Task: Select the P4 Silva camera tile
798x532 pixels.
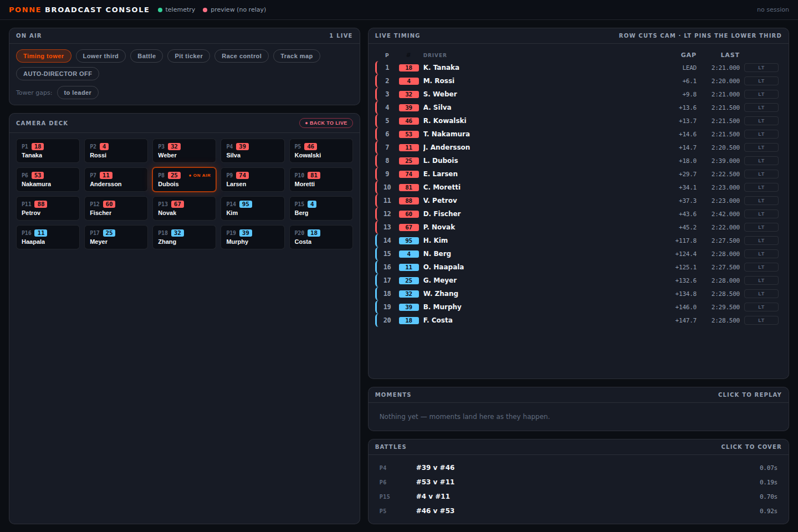Action: (252, 151)
